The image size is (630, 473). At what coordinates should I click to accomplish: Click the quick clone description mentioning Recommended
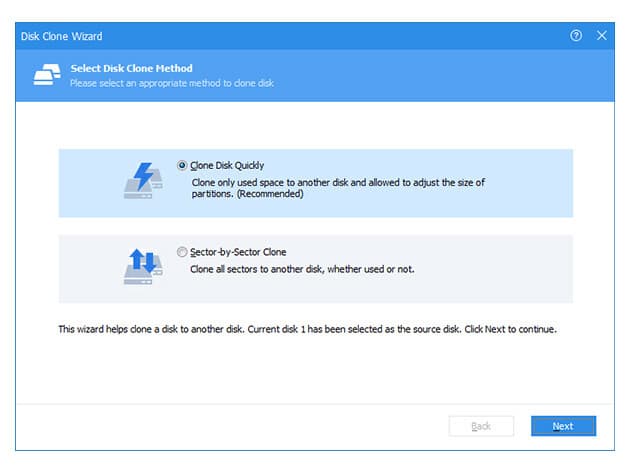tap(338, 187)
